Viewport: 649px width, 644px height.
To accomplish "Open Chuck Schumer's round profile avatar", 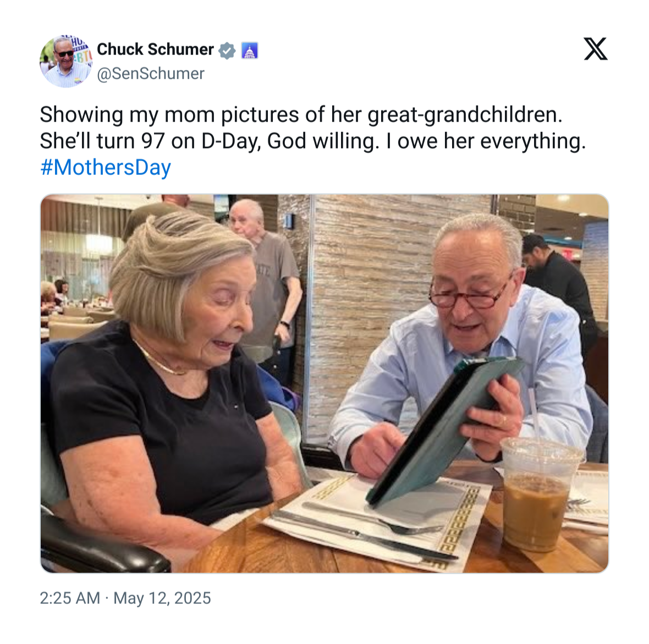I will [66, 61].
